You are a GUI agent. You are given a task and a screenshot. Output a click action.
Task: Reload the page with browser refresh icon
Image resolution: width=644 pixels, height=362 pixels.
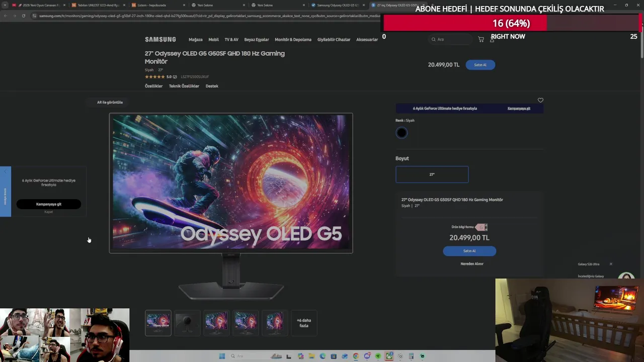(23, 16)
